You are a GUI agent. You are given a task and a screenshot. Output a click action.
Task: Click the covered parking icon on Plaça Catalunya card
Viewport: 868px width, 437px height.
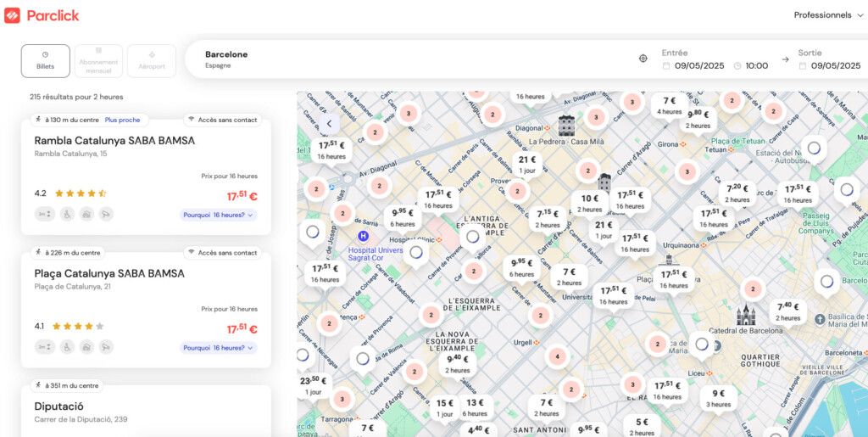86,347
